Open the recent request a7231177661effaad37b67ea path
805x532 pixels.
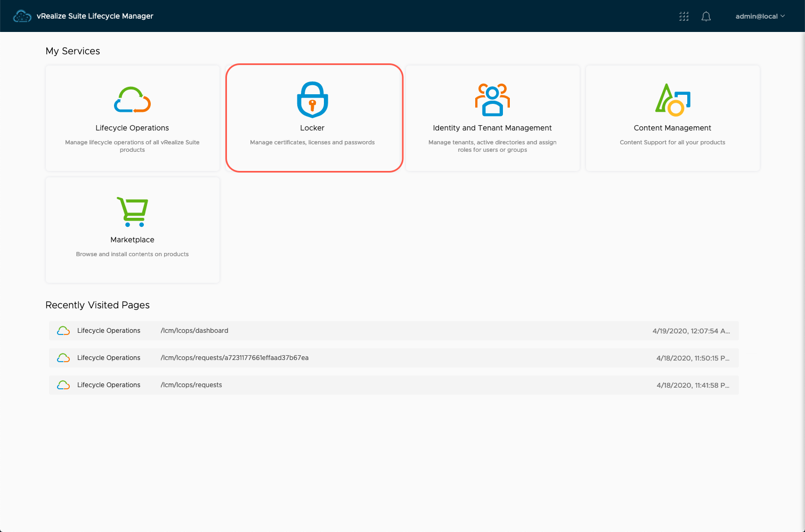coord(234,358)
